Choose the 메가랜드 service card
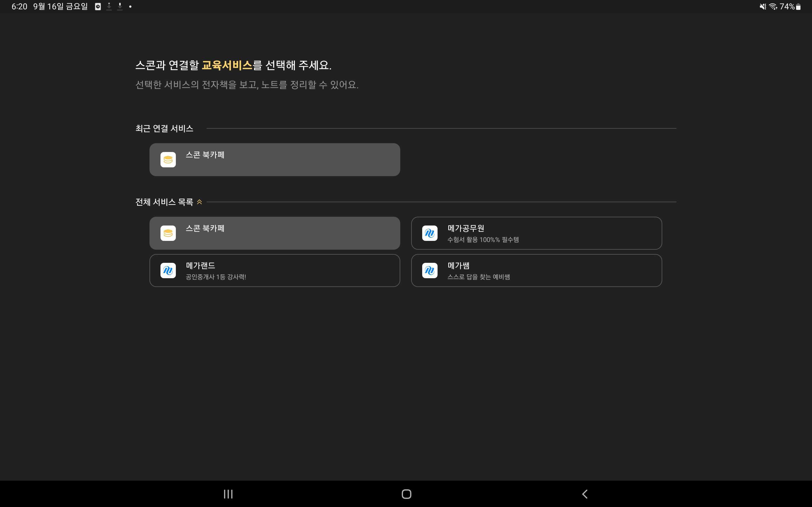Image resolution: width=812 pixels, height=507 pixels. [x=275, y=270]
